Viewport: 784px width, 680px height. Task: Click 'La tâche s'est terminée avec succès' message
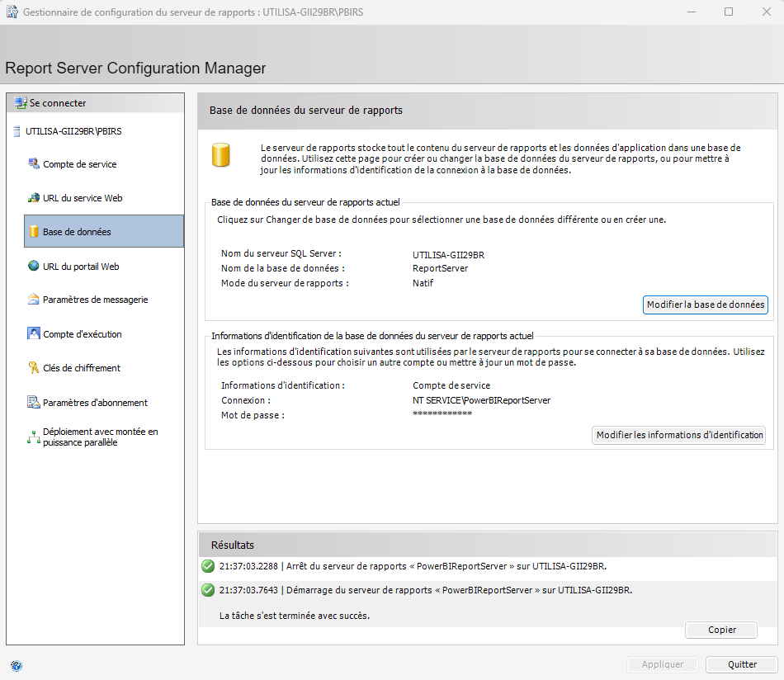tap(295, 616)
